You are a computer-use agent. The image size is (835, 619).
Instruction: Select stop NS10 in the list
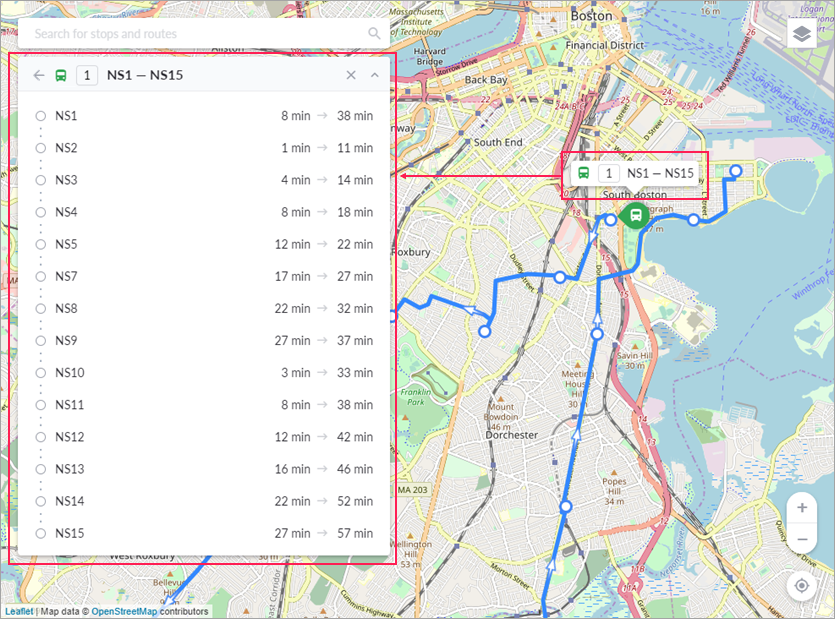[x=204, y=372]
